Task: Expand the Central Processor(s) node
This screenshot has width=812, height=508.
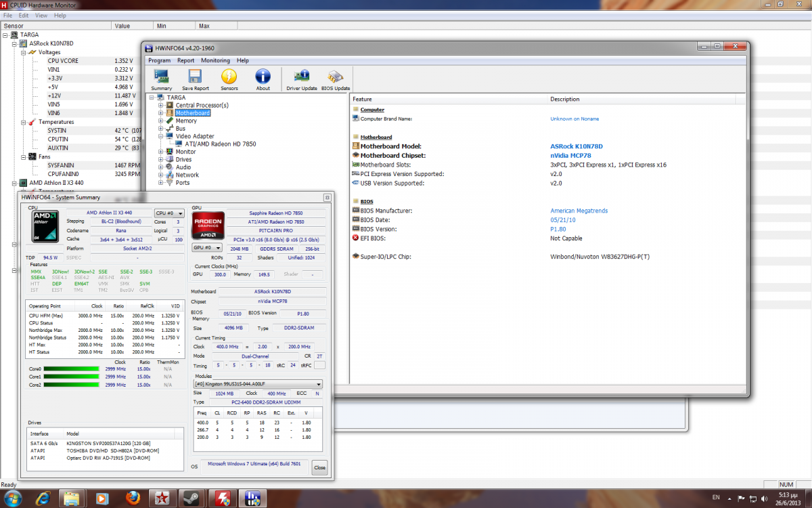Action: (161, 105)
